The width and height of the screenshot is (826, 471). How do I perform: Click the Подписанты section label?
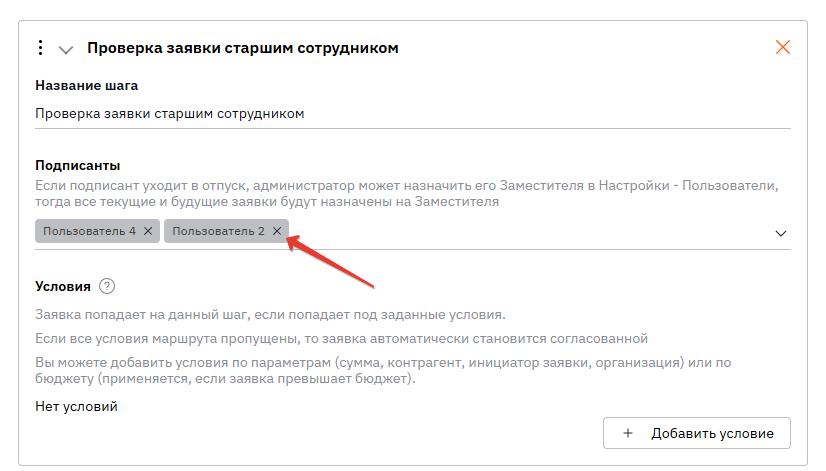77,166
